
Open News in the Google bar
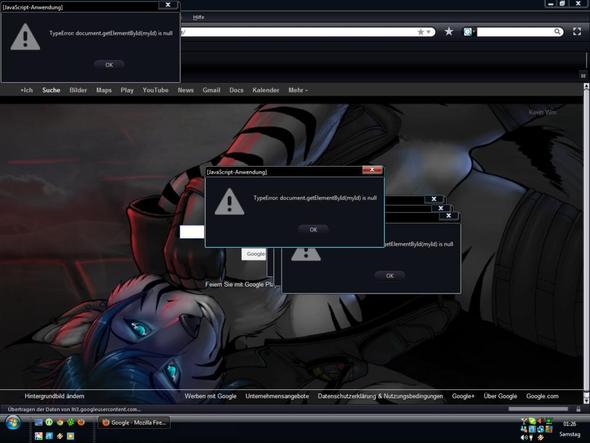[186, 90]
